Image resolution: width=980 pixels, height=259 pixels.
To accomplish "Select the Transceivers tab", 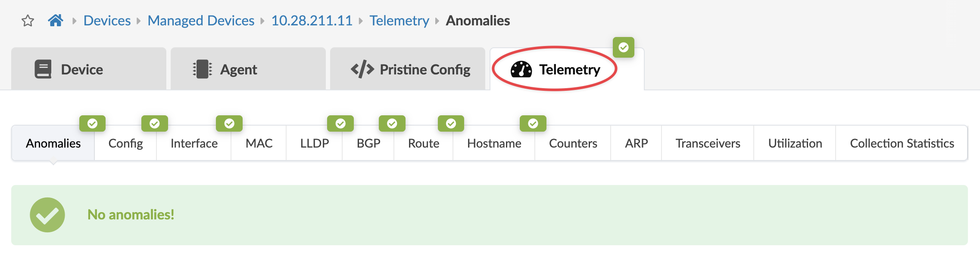I will click(708, 143).
